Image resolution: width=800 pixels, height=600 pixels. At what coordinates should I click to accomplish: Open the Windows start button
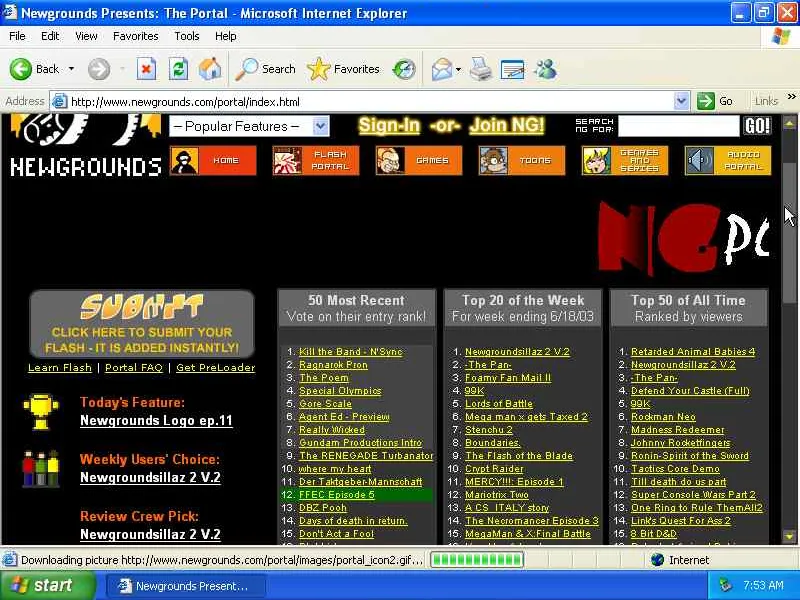tap(47, 585)
